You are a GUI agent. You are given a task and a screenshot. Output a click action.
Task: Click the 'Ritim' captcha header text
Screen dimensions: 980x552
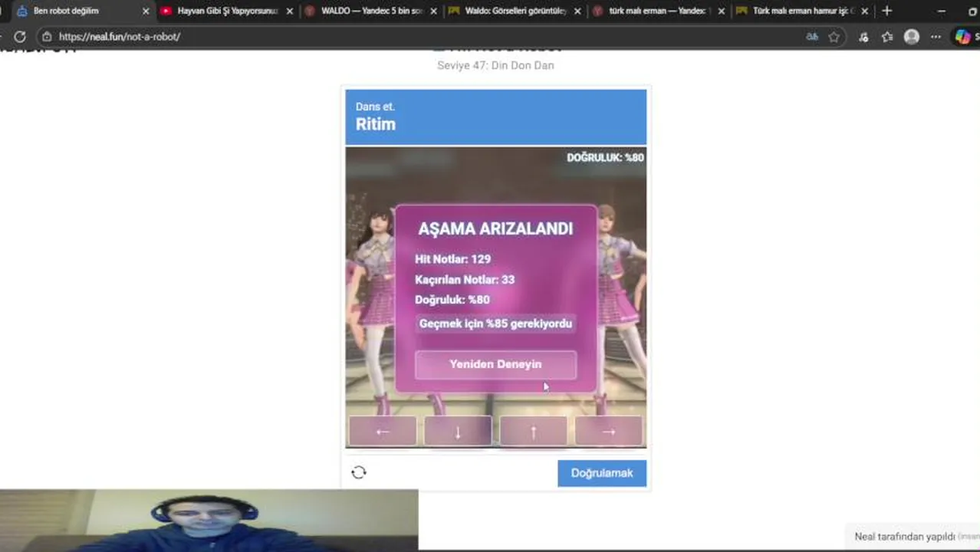point(376,124)
